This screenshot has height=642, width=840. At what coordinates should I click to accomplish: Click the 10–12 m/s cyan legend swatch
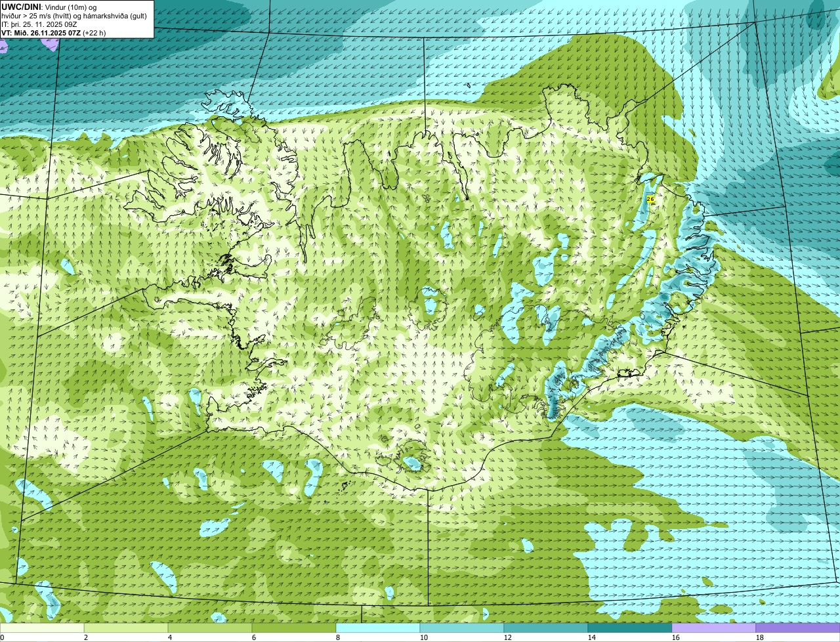pyautogui.click(x=462, y=628)
